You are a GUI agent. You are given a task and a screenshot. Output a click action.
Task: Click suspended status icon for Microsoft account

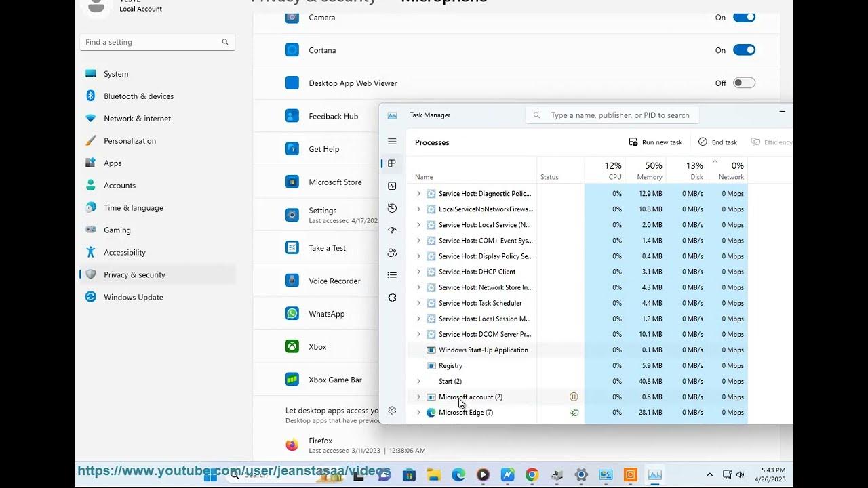tap(574, 396)
